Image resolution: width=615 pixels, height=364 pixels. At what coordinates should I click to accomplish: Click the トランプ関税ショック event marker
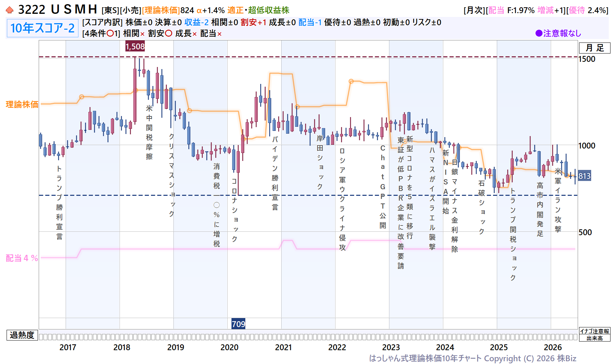coord(513,234)
